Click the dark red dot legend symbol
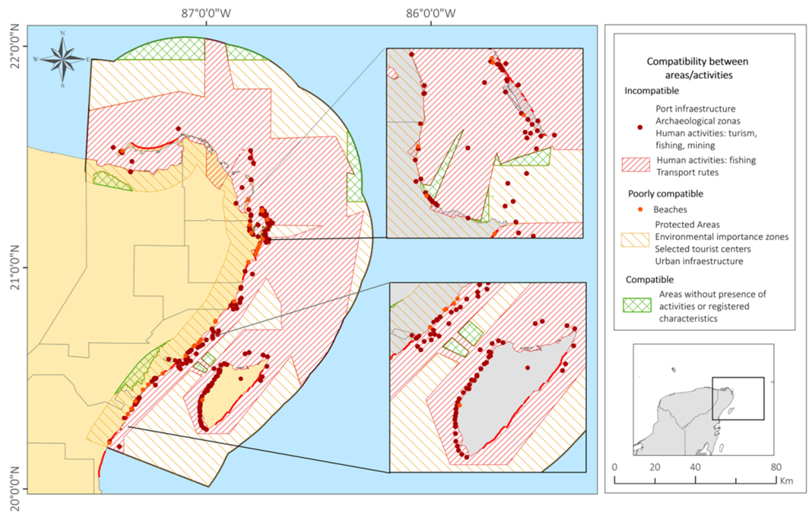This screenshot has height=522, width=812. 640,127
